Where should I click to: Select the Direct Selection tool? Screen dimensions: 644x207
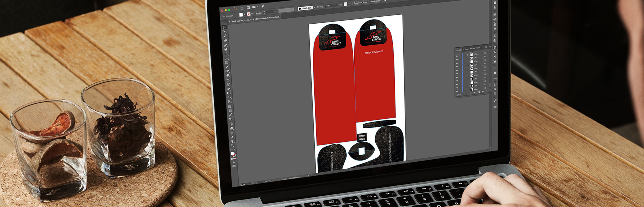pos(225,32)
